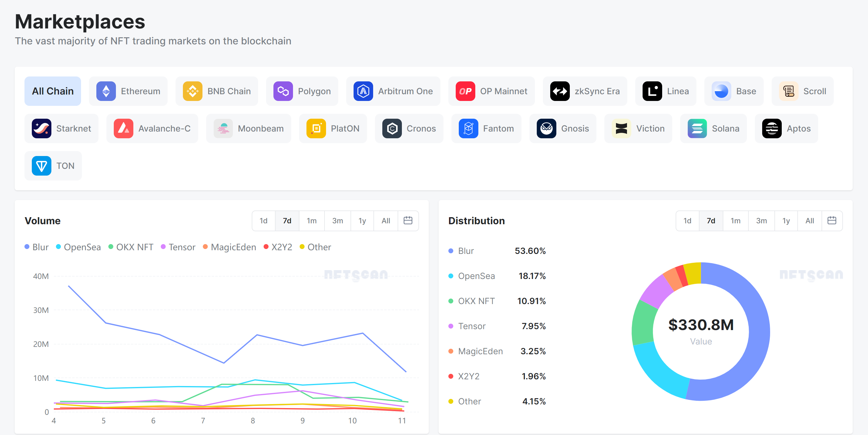Choose the Cronos chain icon
This screenshot has height=435, width=868.
(392, 129)
